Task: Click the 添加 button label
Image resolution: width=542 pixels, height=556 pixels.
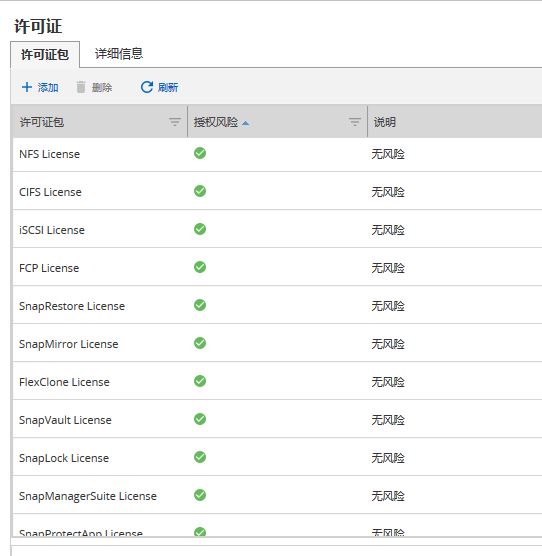Action: pyautogui.click(x=48, y=87)
